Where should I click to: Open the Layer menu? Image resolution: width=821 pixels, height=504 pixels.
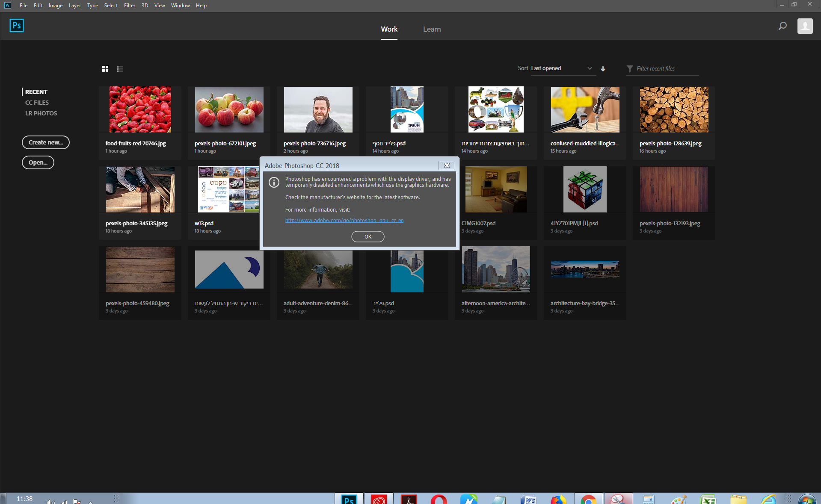[x=75, y=6]
